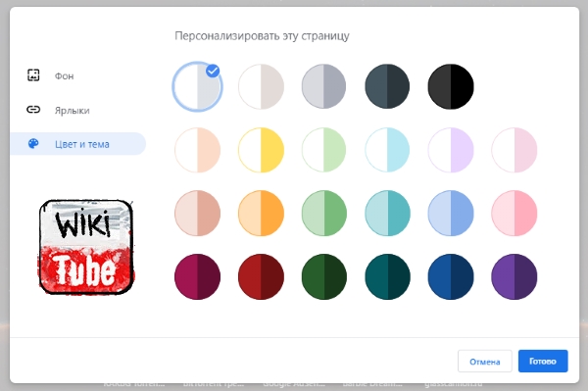588x391 pixels.
Task: Select the pale lavender theme swatch
Action: (x=451, y=150)
